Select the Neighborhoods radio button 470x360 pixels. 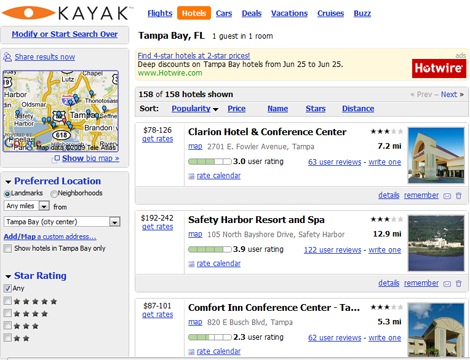[54, 193]
